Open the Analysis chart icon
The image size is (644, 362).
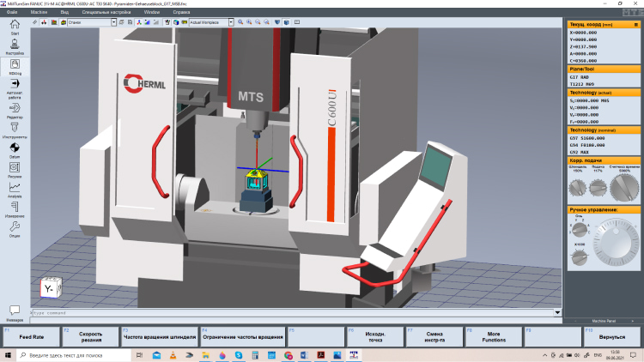click(x=15, y=187)
